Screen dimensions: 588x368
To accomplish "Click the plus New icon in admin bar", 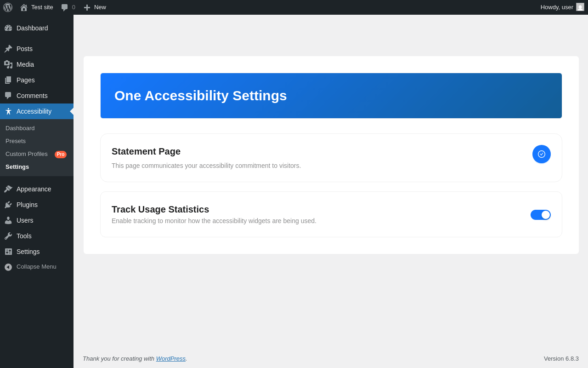I will tap(87, 7).
